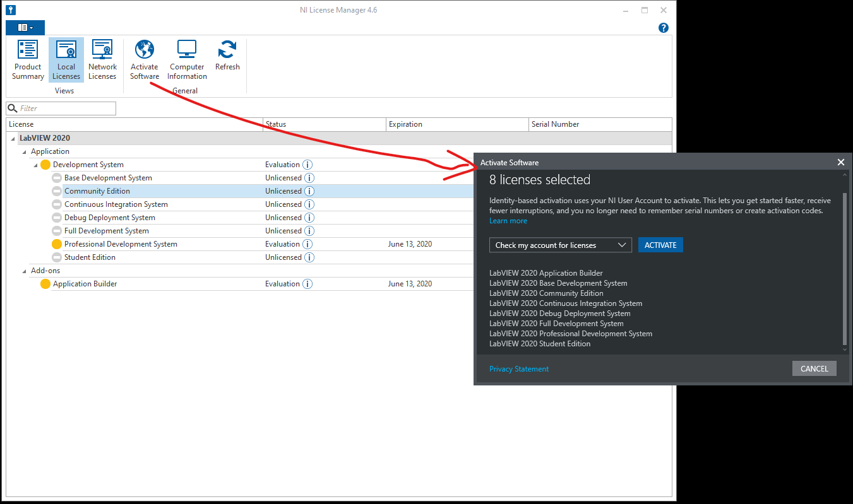Image resolution: width=853 pixels, height=504 pixels.
Task: Open Computer Information
Action: pyautogui.click(x=187, y=60)
